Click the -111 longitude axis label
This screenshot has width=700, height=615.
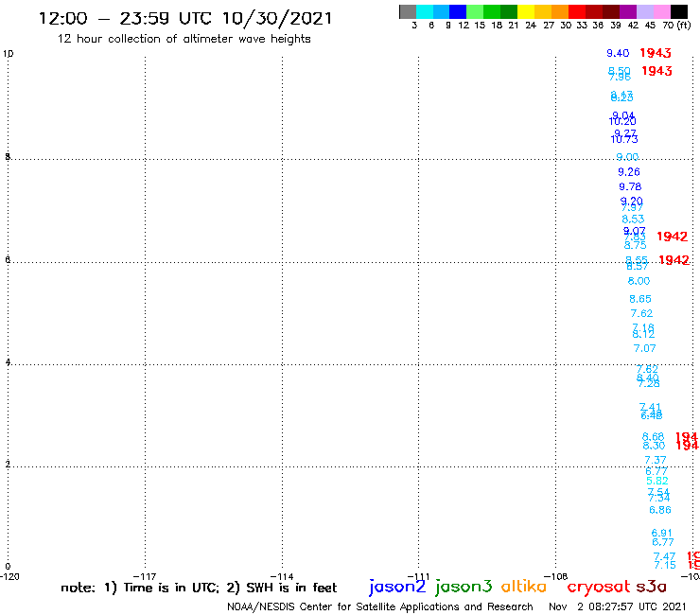click(418, 576)
